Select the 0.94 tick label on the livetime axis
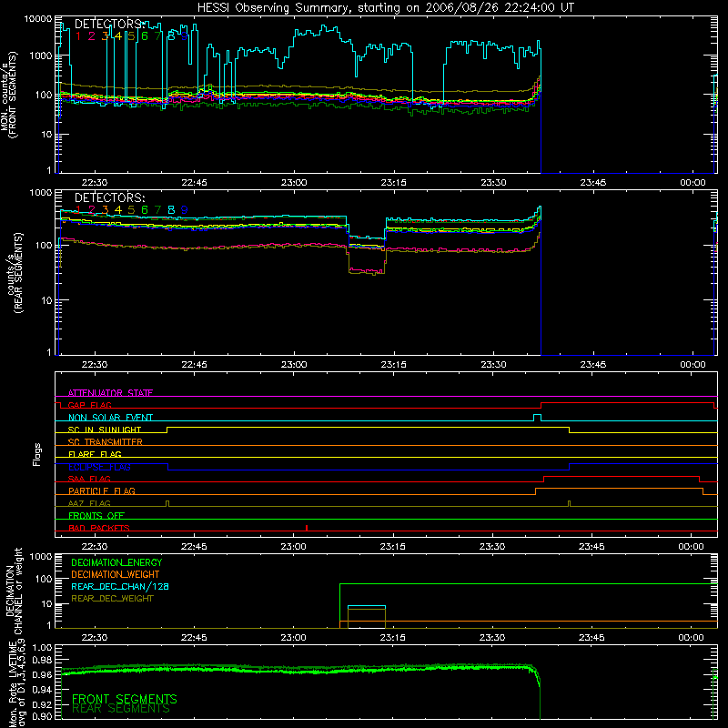The image size is (728, 728). 42,690
